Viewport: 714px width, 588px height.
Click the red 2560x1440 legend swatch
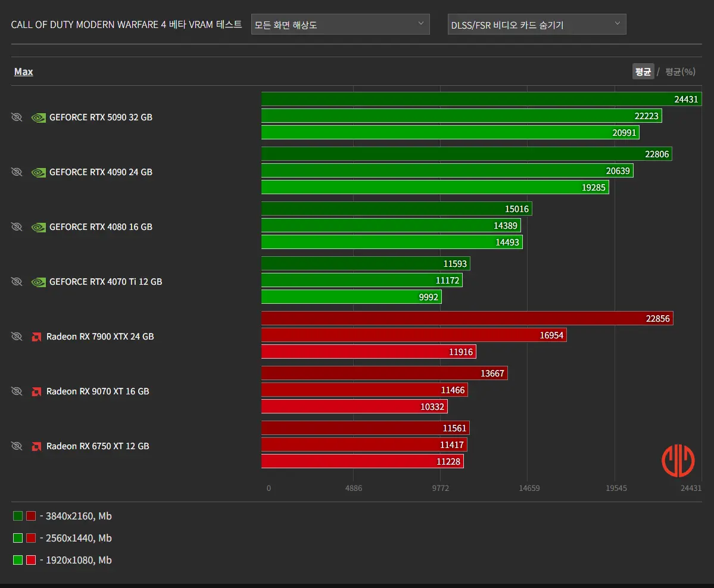click(31, 538)
